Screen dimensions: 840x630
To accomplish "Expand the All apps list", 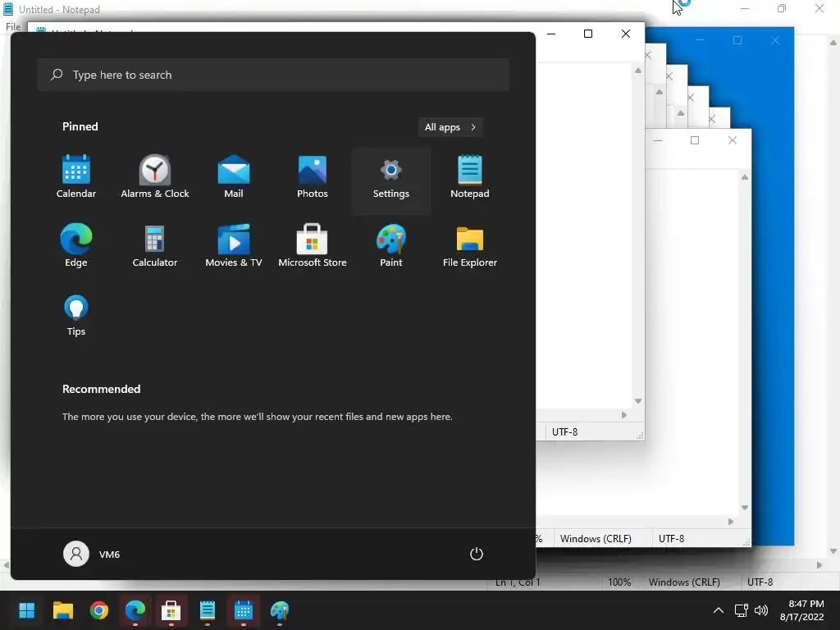I will click(x=450, y=127).
